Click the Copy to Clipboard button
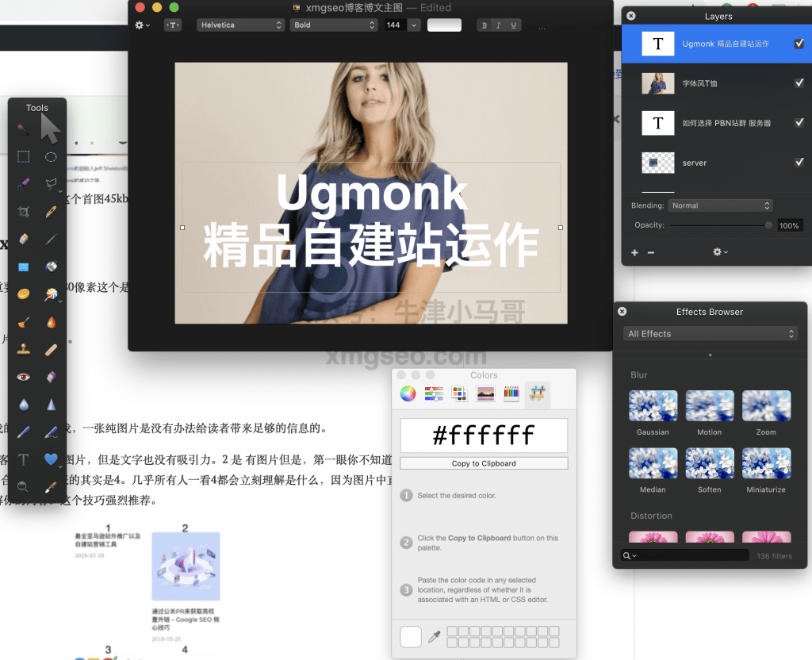Screen dimensions: 812x660 click(x=484, y=463)
